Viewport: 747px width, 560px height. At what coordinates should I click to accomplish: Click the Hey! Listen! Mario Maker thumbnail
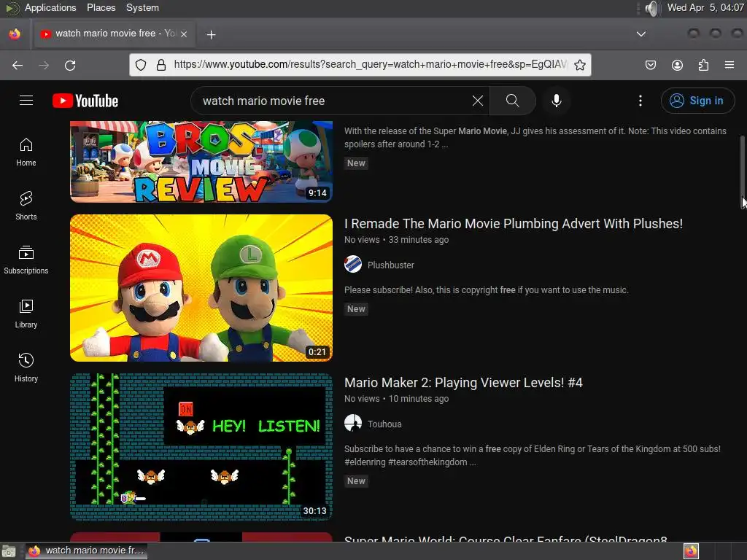click(x=201, y=447)
